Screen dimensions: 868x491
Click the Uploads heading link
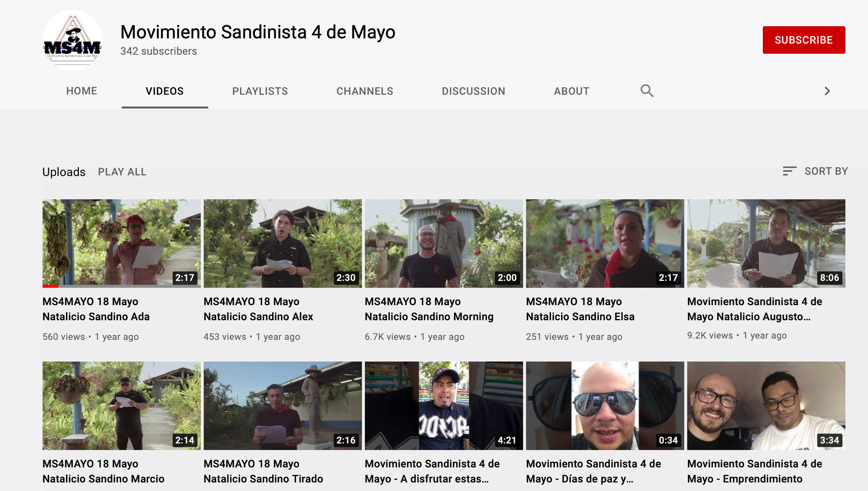tap(64, 172)
